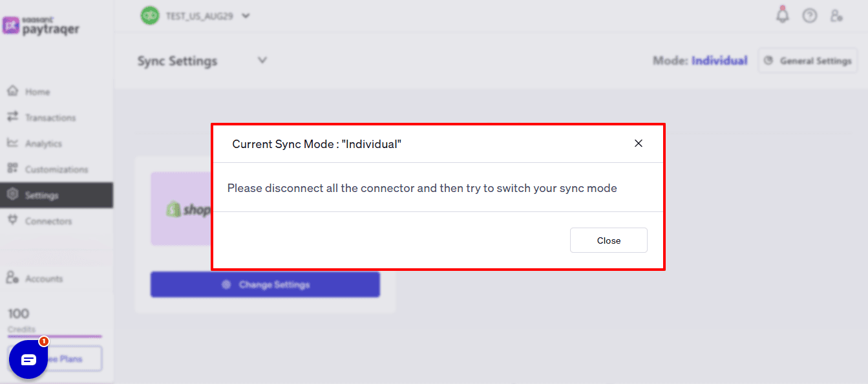Click the notification bell with red badge
The image size is (868, 384).
[782, 14]
